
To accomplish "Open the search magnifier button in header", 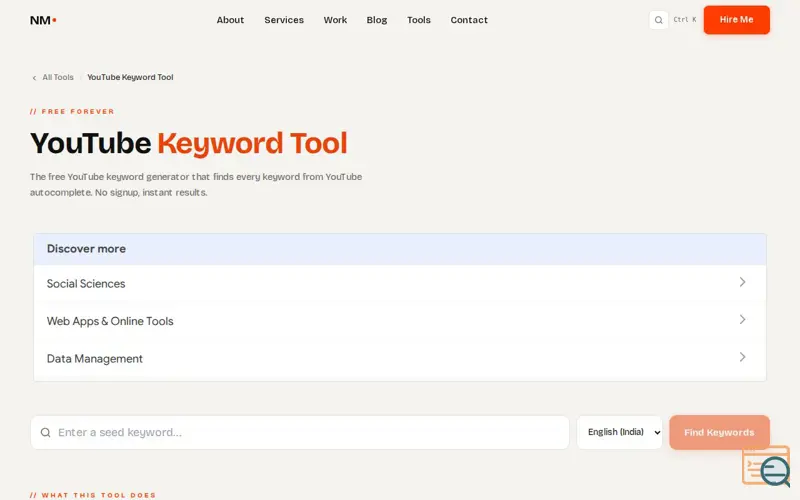I will (658, 20).
